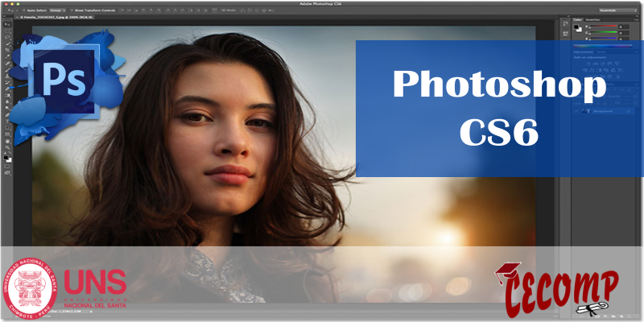This screenshot has height=322, width=644.
Task: Select the Horizontal Type tool
Action: tap(7, 121)
